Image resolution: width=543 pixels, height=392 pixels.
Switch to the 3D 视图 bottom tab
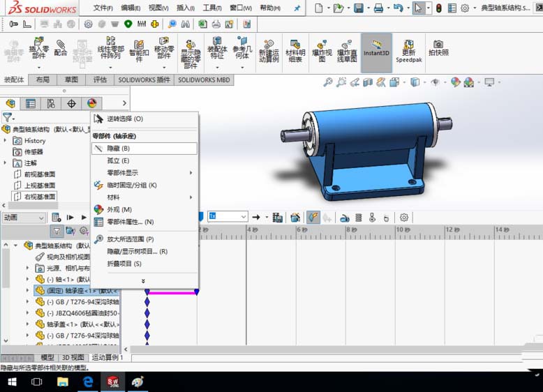(x=73, y=358)
